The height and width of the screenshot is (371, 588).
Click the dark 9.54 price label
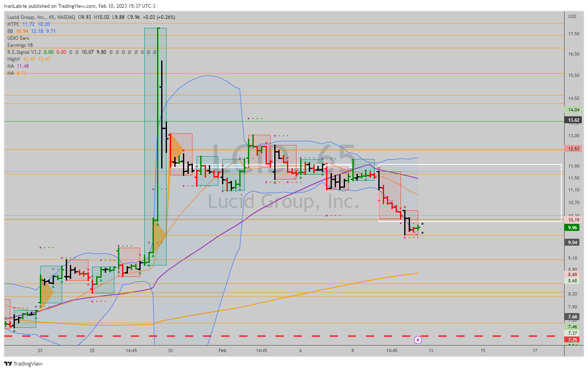pos(572,242)
